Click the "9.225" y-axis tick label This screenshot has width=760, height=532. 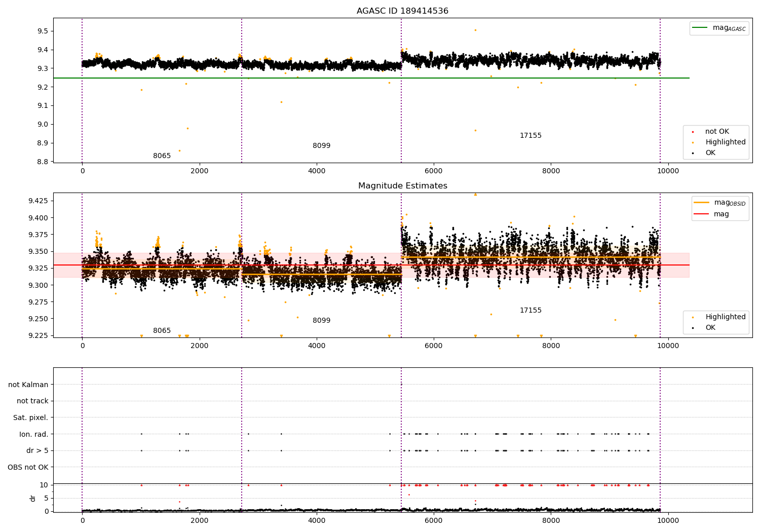(39, 336)
